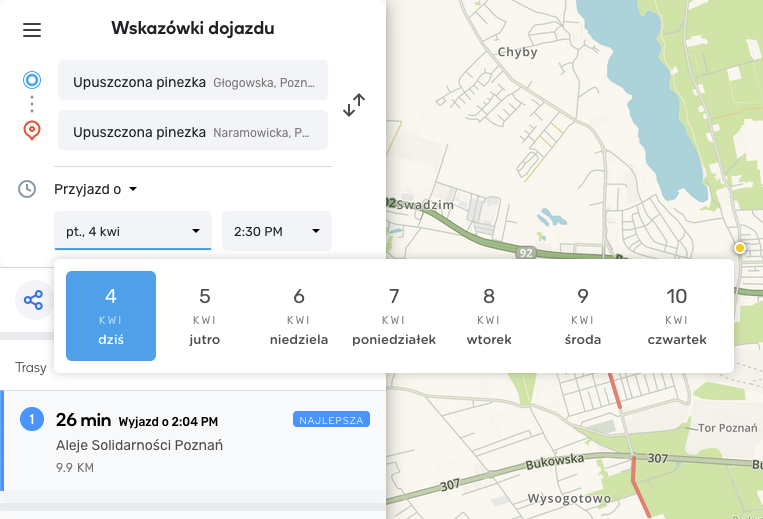This screenshot has width=763, height=519.
Task: Pick 6 kwi niedziela date
Action: point(299,316)
